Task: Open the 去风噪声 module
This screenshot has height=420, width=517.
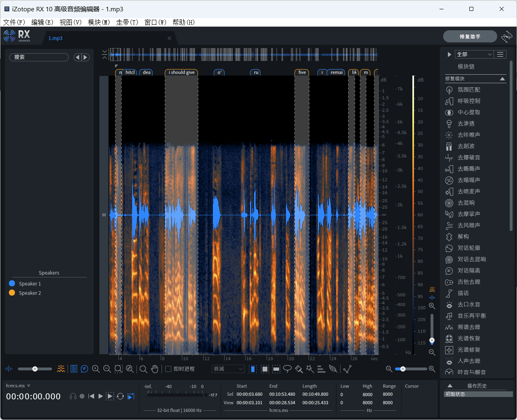Action: (469, 225)
